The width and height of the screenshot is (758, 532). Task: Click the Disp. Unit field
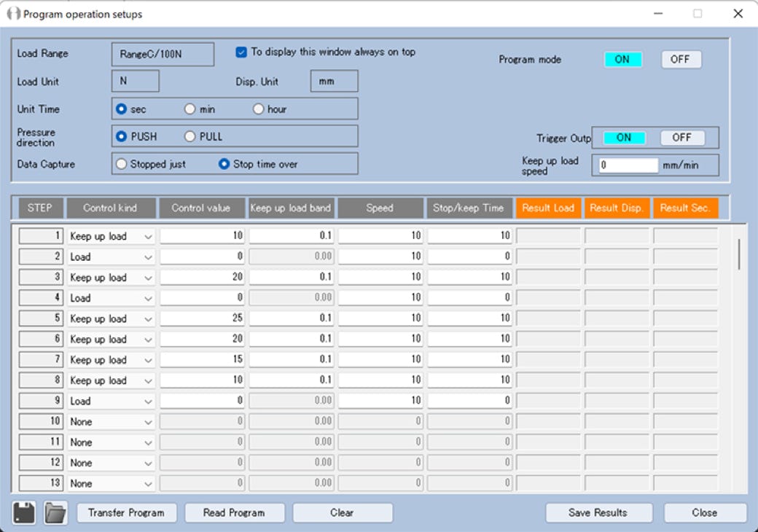pyautogui.click(x=334, y=81)
